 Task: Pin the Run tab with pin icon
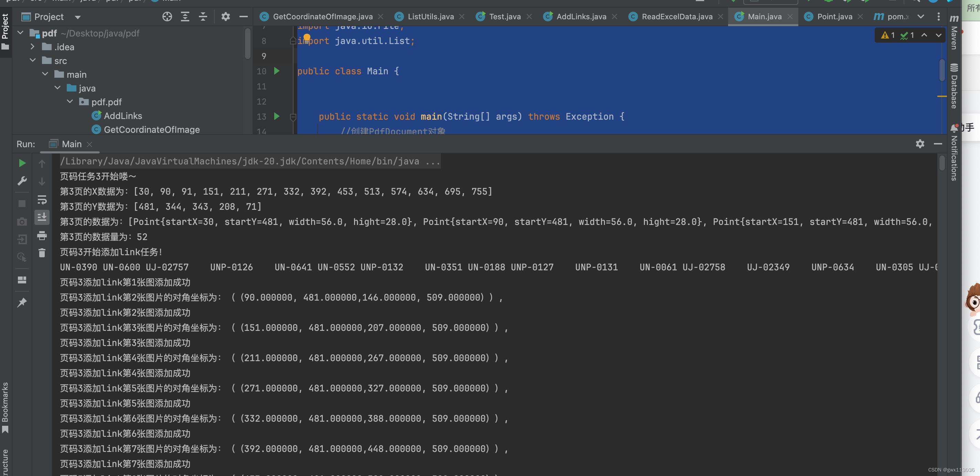tap(22, 303)
